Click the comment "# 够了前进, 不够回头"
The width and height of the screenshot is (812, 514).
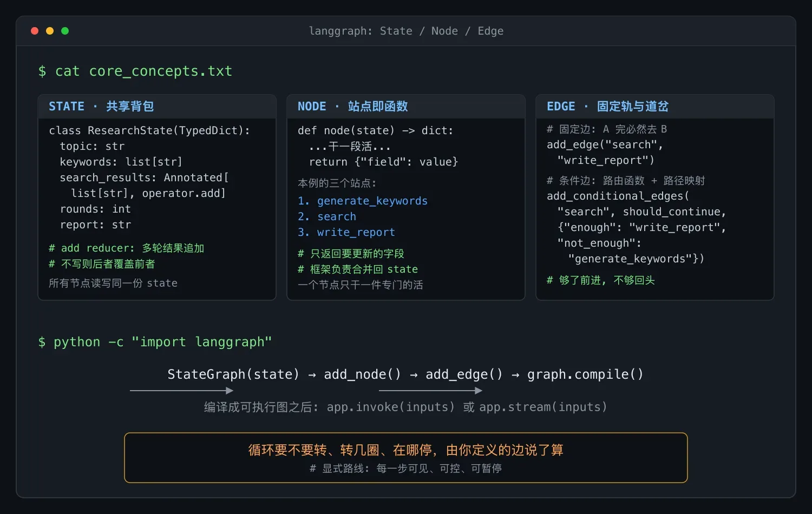[601, 280]
